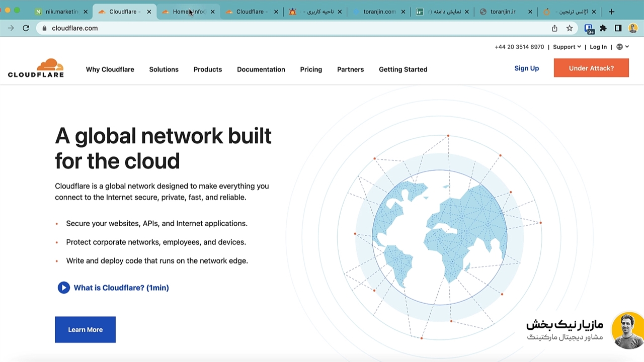Screen dimensions: 644x362
Task: Switch to the toranjin.com tab
Action: click(379, 12)
